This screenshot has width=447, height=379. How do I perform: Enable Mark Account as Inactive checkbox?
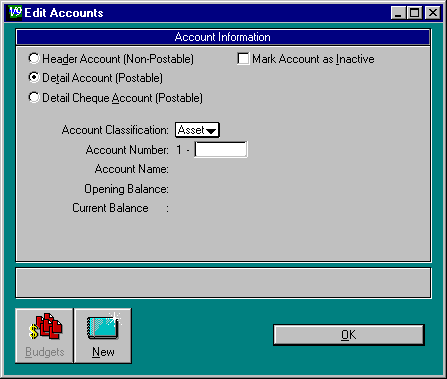[243, 59]
